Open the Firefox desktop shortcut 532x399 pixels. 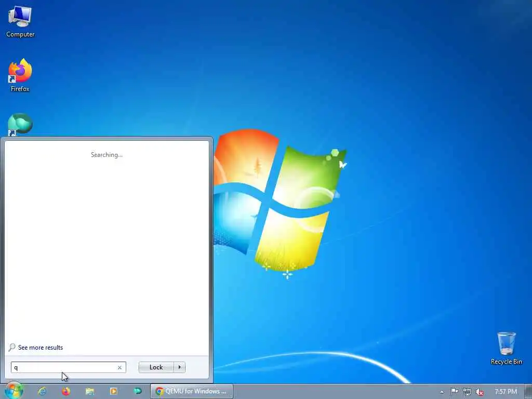pyautogui.click(x=20, y=75)
